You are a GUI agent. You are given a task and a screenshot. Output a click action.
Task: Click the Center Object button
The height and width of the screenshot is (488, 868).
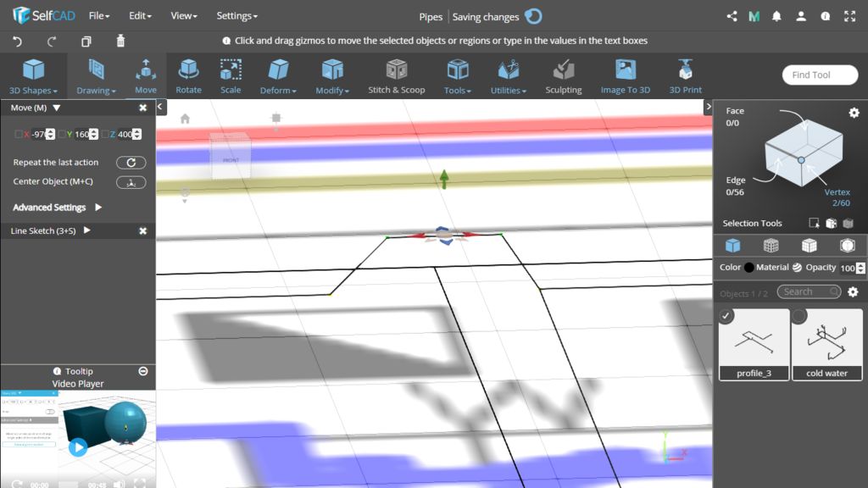pyautogui.click(x=131, y=182)
